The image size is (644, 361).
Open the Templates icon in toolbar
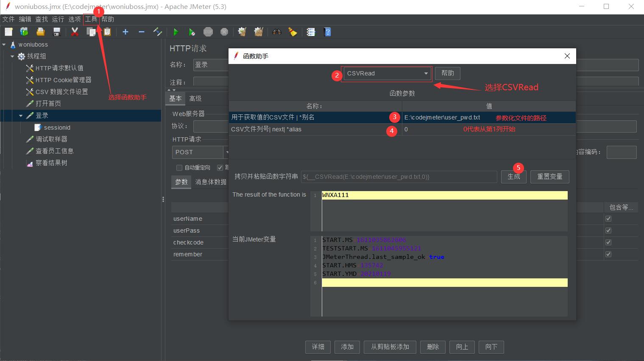(24, 32)
